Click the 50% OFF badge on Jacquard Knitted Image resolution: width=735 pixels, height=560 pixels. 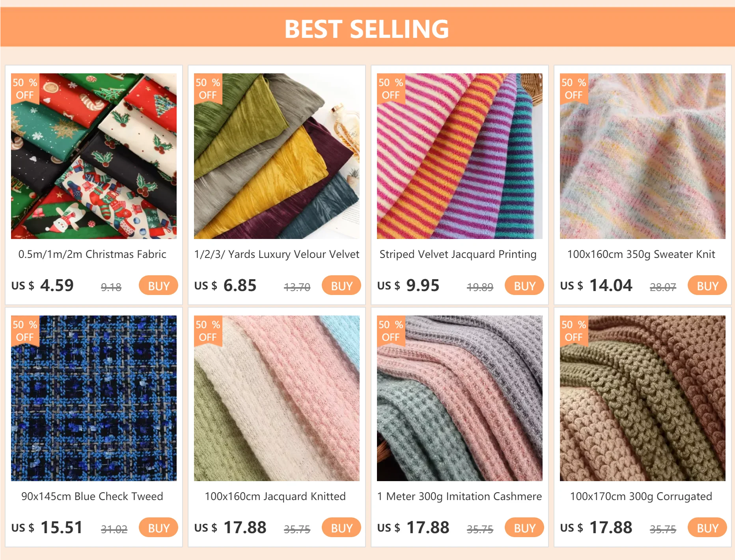208,331
